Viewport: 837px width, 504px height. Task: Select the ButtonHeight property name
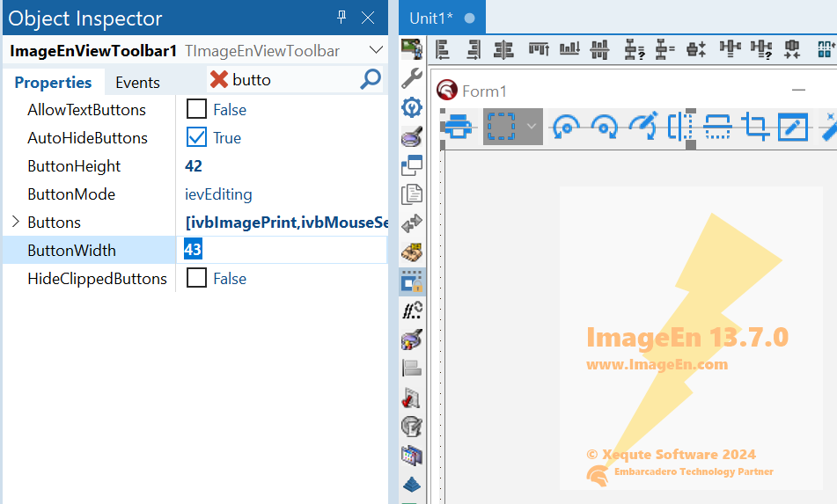coord(74,166)
